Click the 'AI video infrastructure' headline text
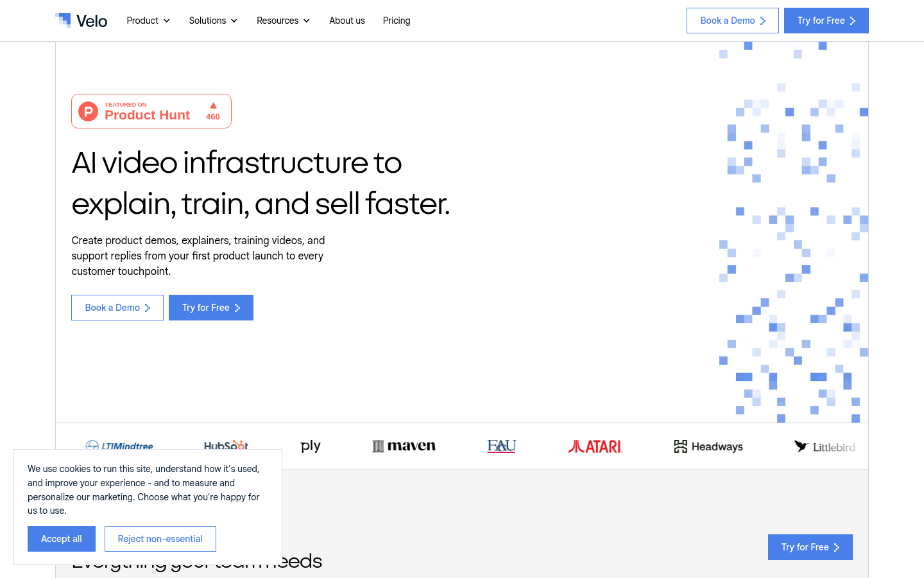The width and height of the screenshot is (924, 578). pyautogui.click(x=261, y=183)
